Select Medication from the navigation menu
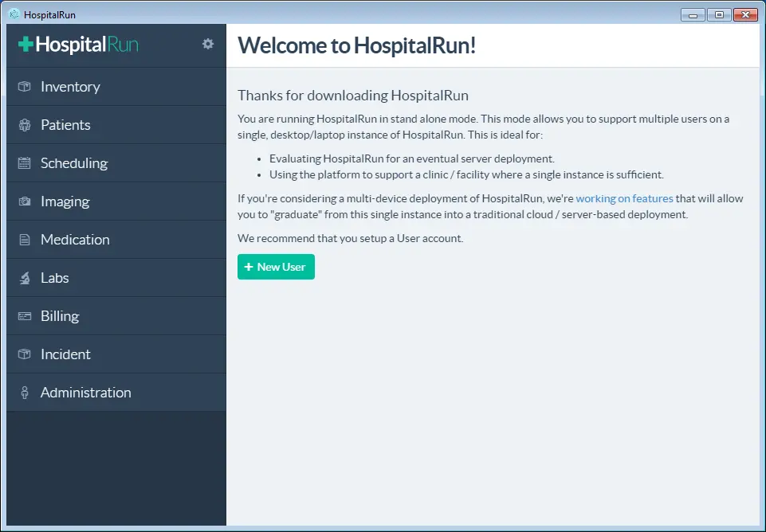 coord(75,239)
